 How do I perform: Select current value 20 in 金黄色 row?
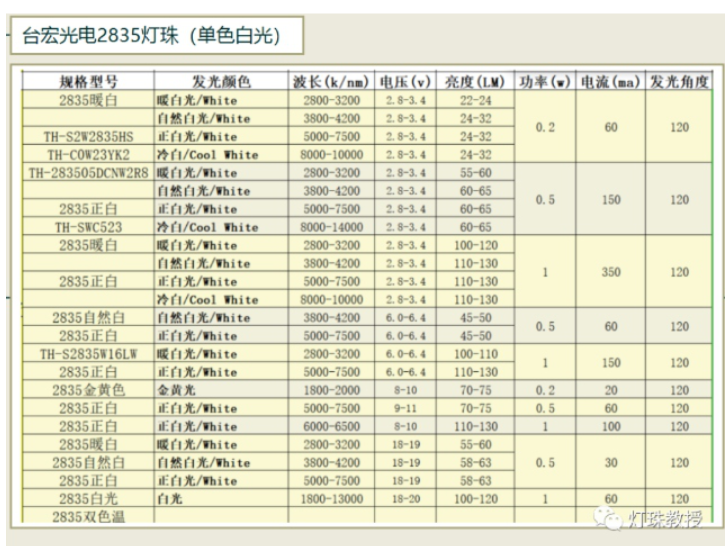pos(611,390)
